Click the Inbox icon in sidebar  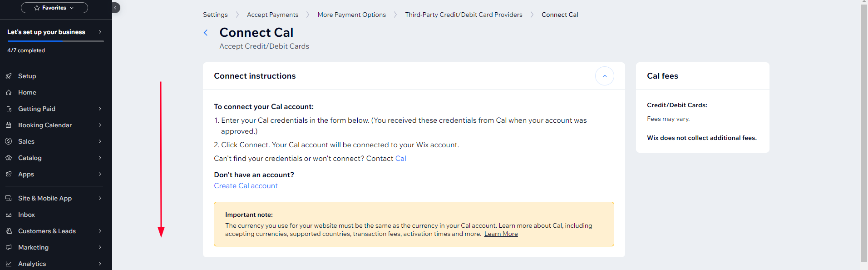pyautogui.click(x=9, y=215)
